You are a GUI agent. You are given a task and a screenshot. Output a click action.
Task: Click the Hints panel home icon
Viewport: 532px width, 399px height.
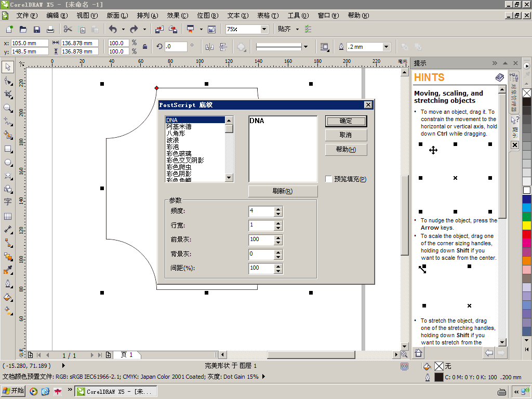(x=419, y=353)
